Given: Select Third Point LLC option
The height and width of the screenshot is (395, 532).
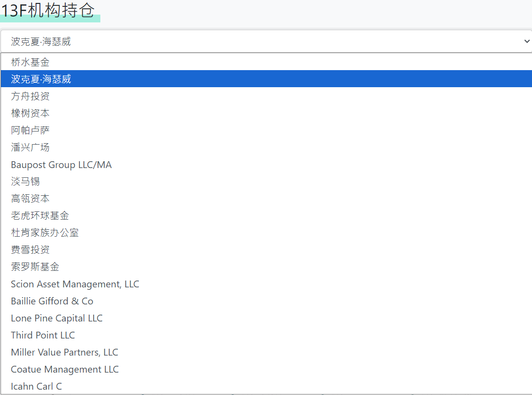Looking at the screenshot, I should [43, 335].
